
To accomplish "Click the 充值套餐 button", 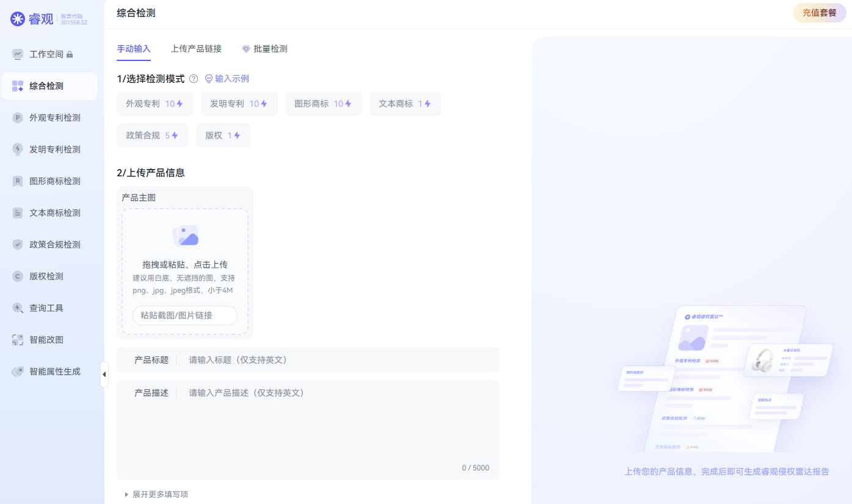I will 819,12.
